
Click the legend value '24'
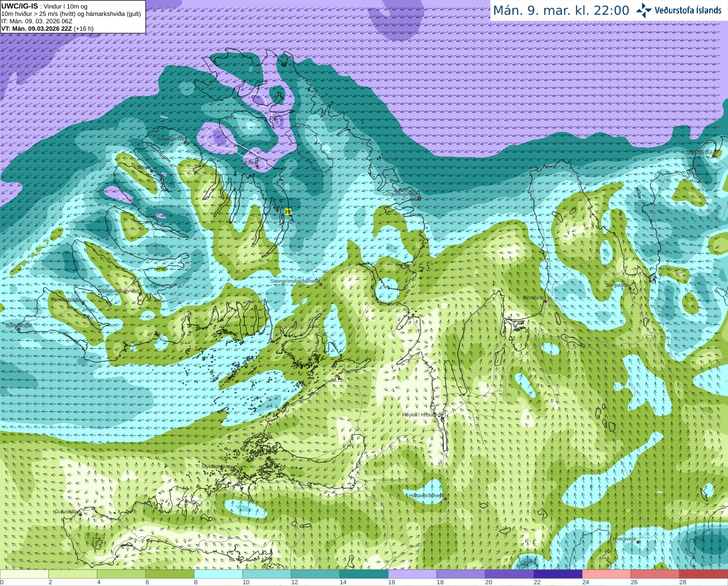586,582
